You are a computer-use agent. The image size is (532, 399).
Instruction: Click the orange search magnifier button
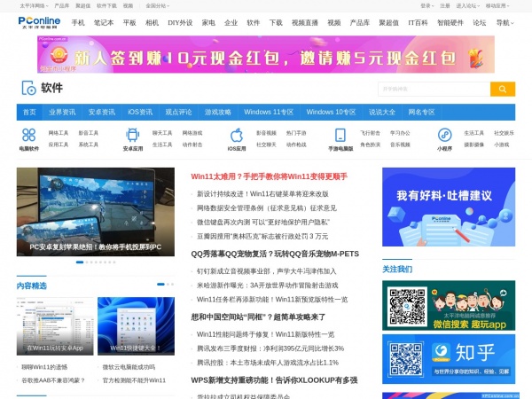(502, 89)
